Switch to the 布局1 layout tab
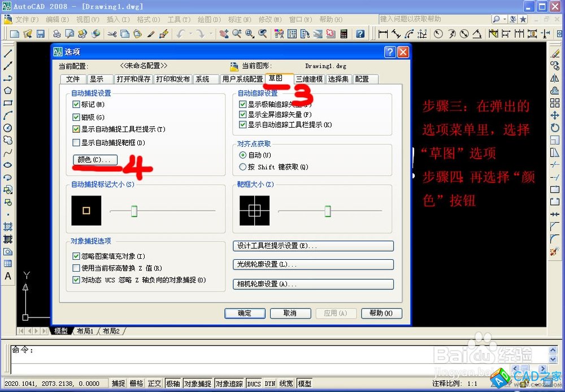The height and width of the screenshot is (392, 565). 85,331
